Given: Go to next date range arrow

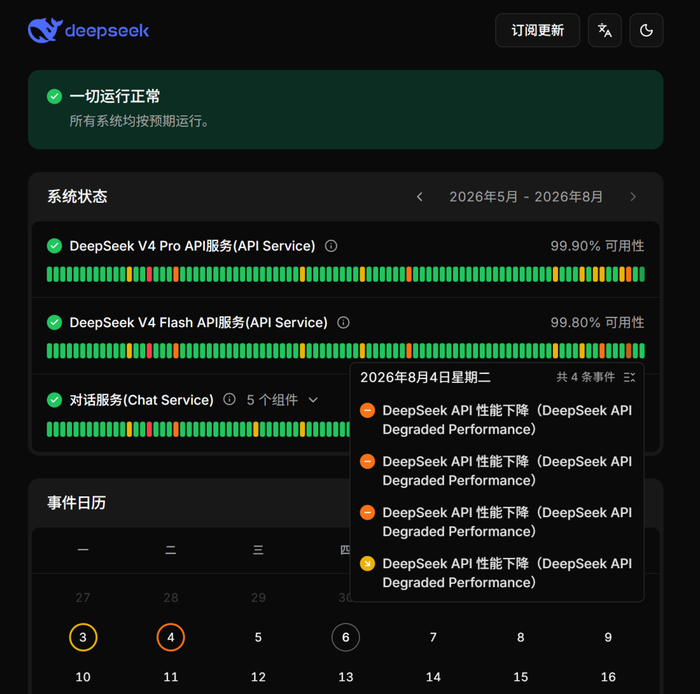Looking at the screenshot, I should (x=633, y=197).
